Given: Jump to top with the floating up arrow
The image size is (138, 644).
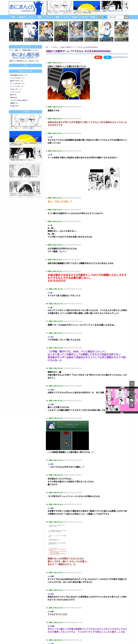Looking at the screenshot, I should (132, 384).
